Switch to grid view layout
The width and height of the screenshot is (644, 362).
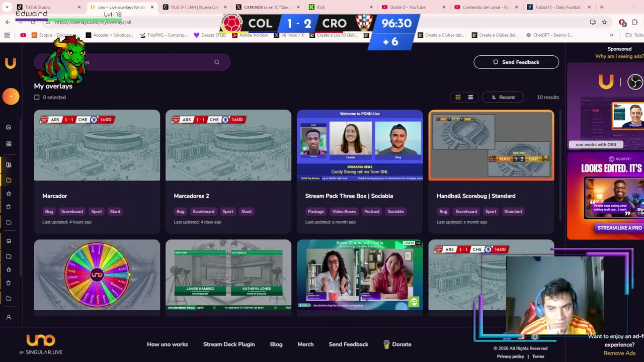pos(458,97)
